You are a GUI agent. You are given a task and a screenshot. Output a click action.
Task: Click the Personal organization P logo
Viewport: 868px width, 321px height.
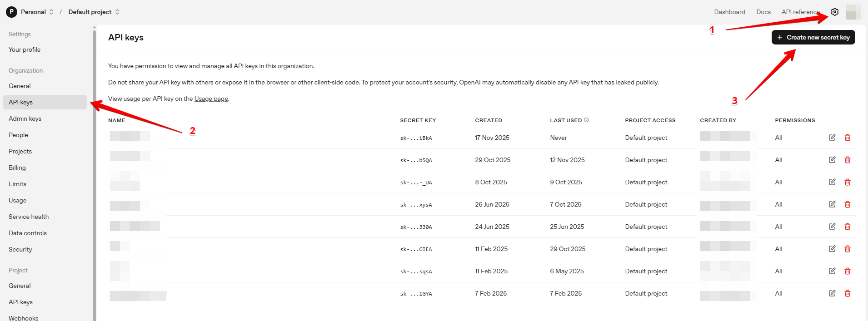11,12
